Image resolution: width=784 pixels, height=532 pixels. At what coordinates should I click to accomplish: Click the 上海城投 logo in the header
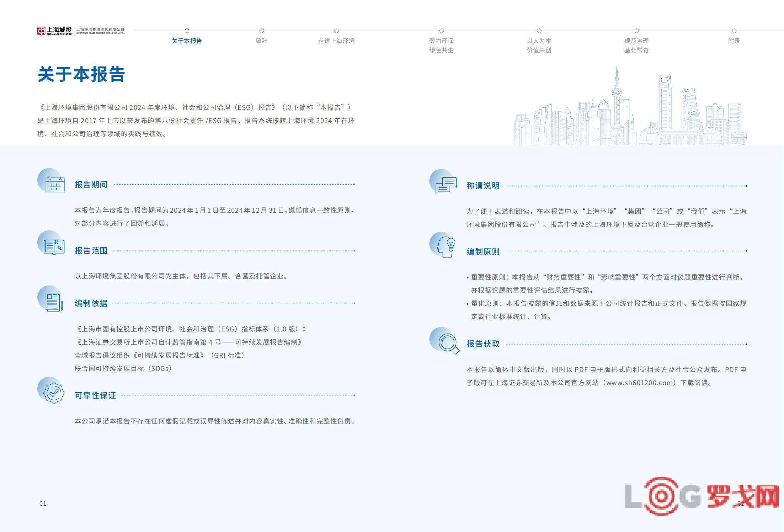point(55,31)
